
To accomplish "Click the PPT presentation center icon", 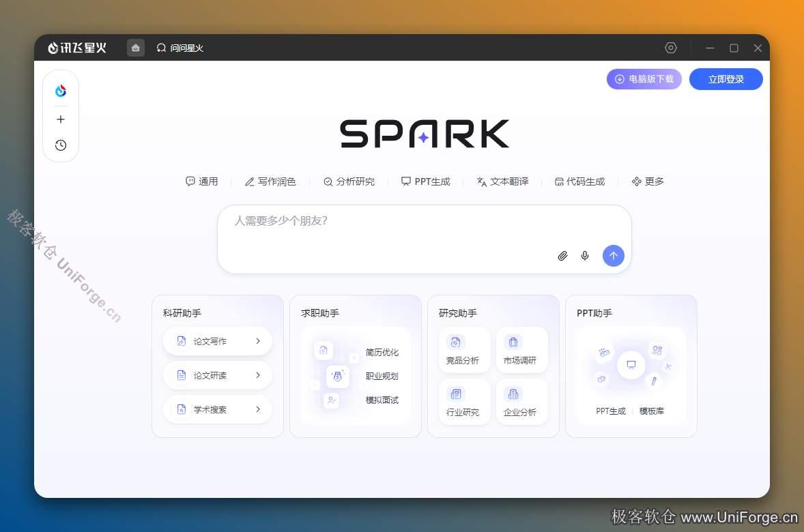I will pyautogui.click(x=631, y=365).
